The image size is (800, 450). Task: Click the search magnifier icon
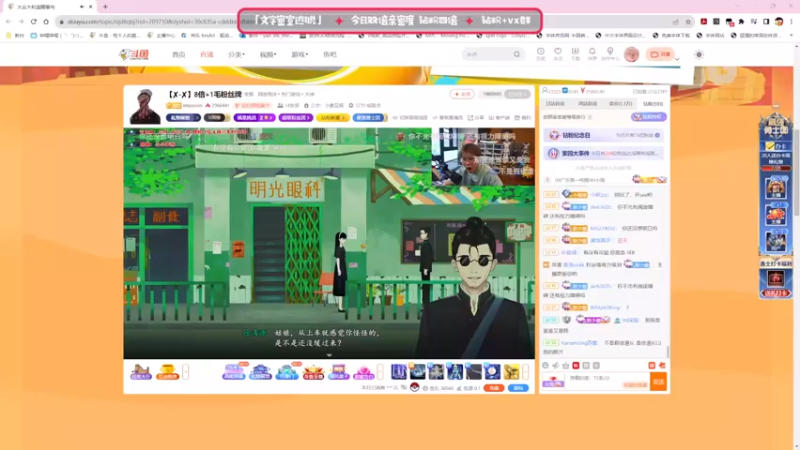tap(517, 54)
